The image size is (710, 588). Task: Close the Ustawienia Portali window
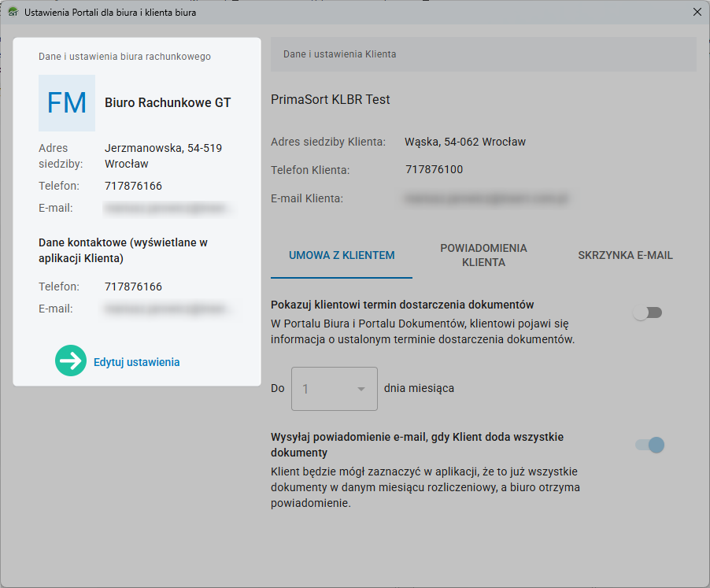697,12
